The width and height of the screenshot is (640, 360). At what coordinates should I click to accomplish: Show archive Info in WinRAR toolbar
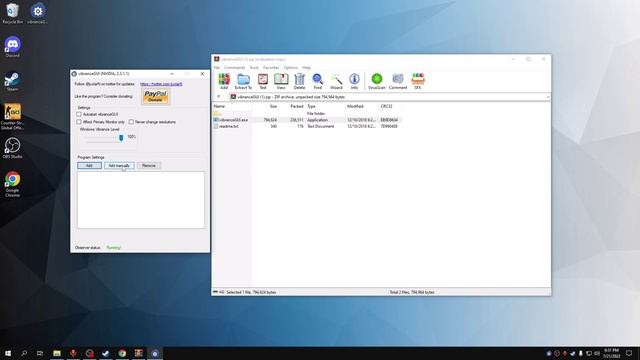pyautogui.click(x=354, y=81)
